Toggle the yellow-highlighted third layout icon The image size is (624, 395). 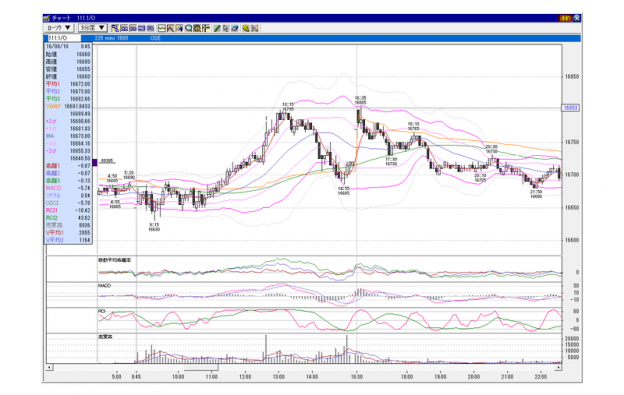click(133, 28)
